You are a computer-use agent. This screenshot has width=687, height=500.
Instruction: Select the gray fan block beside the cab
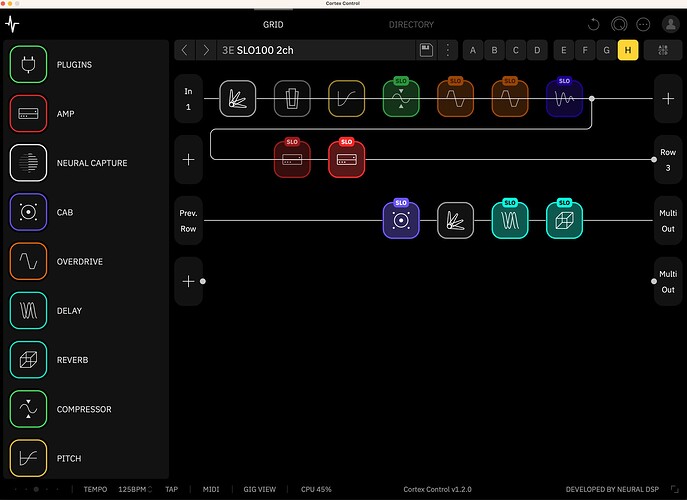(x=455, y=220)
